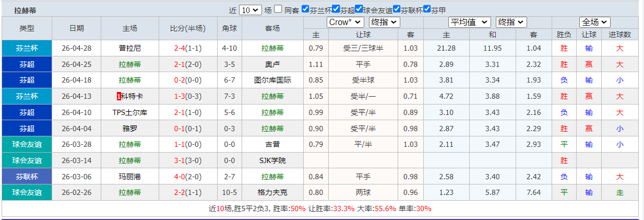Image resolution: width=644 pixels, height=220 pixels.
Task: Open the 终指 dropdown next to 平均值
Action: 511,22
